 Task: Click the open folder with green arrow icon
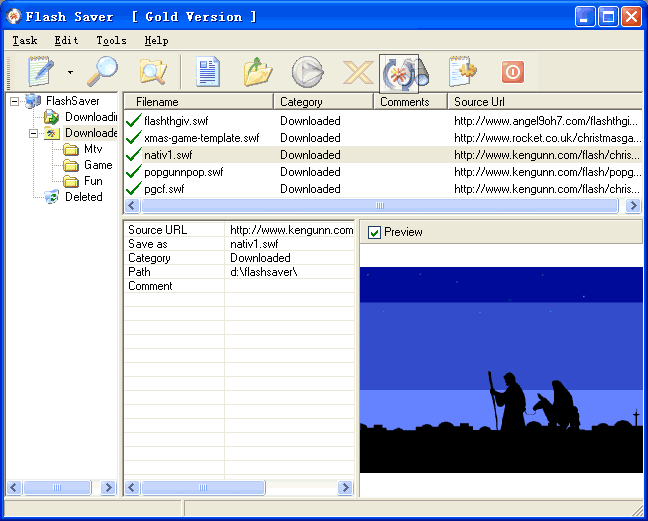(x=257, y=72)
